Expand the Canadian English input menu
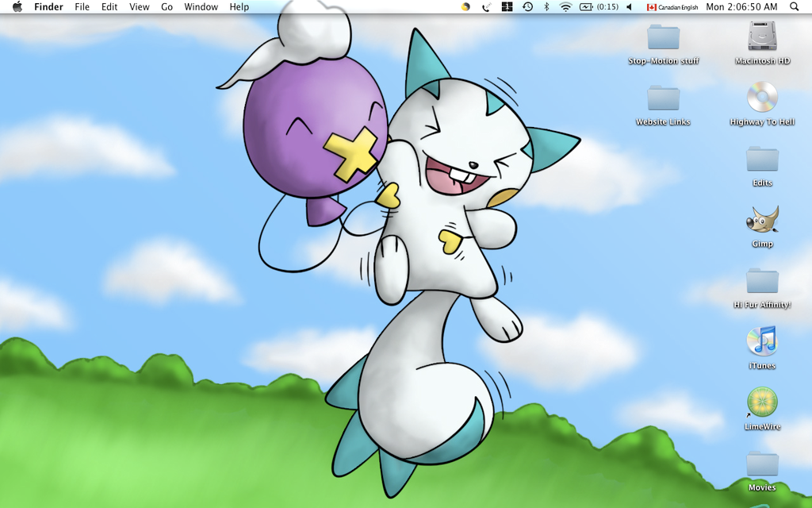The width and height of the screenshot is (812, 508). [x=672, y=7]
